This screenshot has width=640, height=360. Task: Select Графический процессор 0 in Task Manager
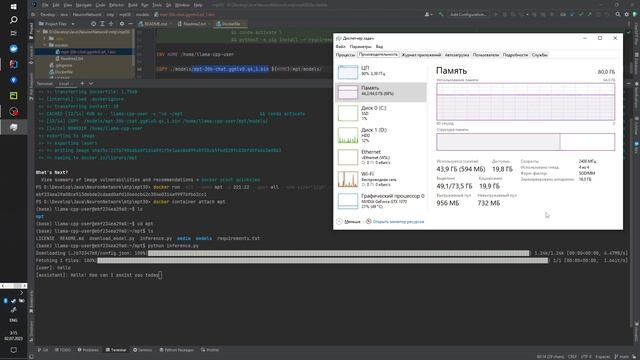tap(381, 201)
